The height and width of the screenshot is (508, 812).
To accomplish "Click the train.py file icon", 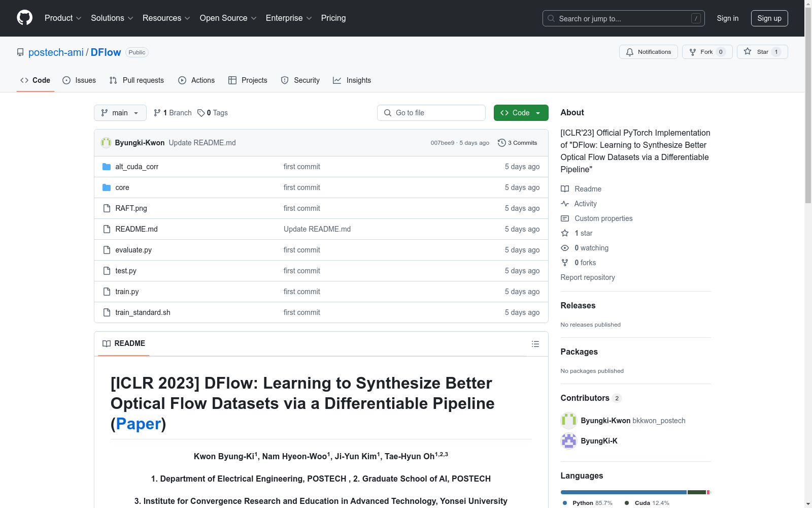I will coord(107,292).
